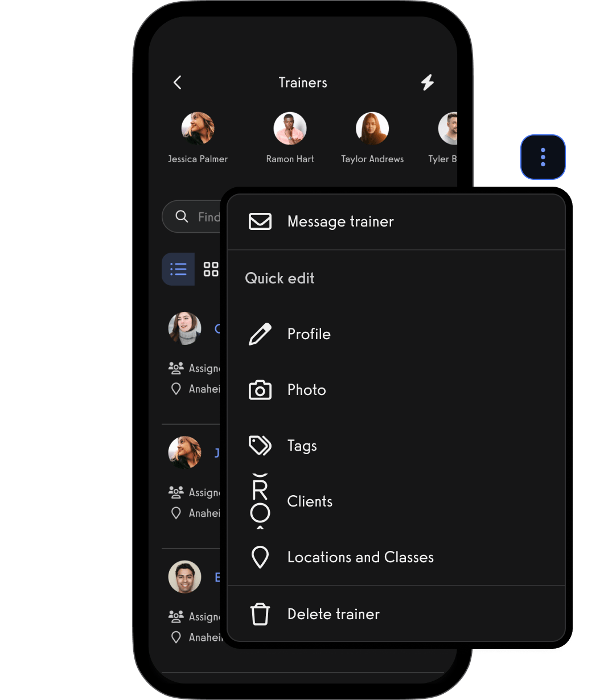Viewport: 604px width, 700px height.
Task: Click the pencil edit icon
Action: pos(260,334)
